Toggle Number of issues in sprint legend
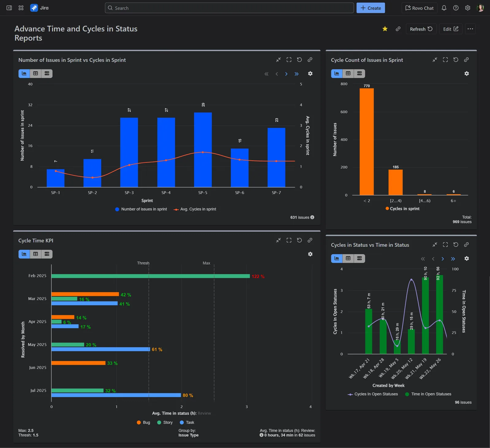The height and width of the screenshot is (448, 490). pos(141,209)
